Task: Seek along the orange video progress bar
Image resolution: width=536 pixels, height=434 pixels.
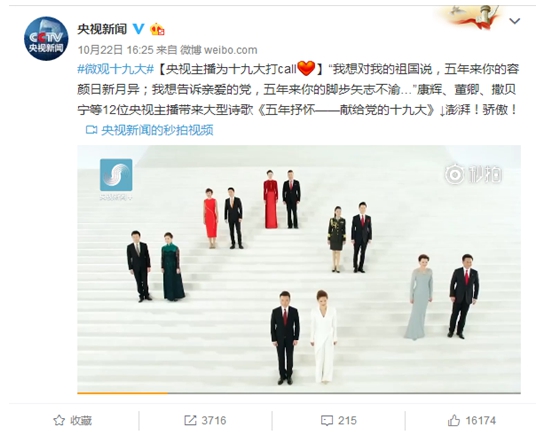Action: pos(299,393)
